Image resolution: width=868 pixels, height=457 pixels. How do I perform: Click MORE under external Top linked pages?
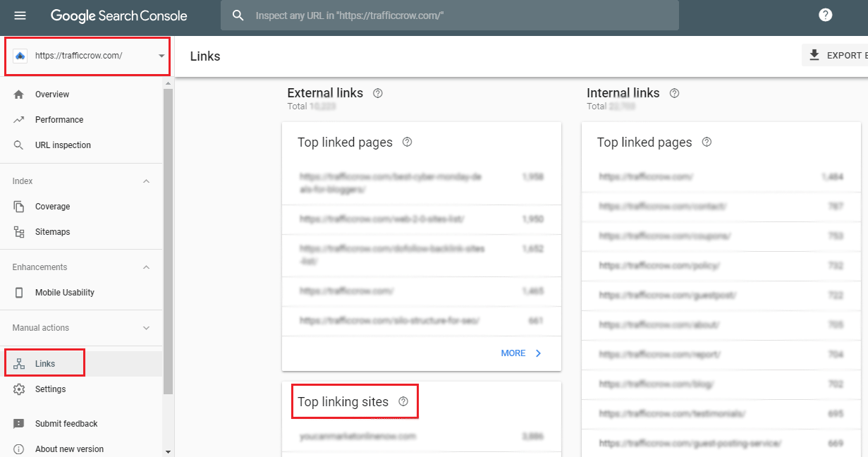point(522,353)
